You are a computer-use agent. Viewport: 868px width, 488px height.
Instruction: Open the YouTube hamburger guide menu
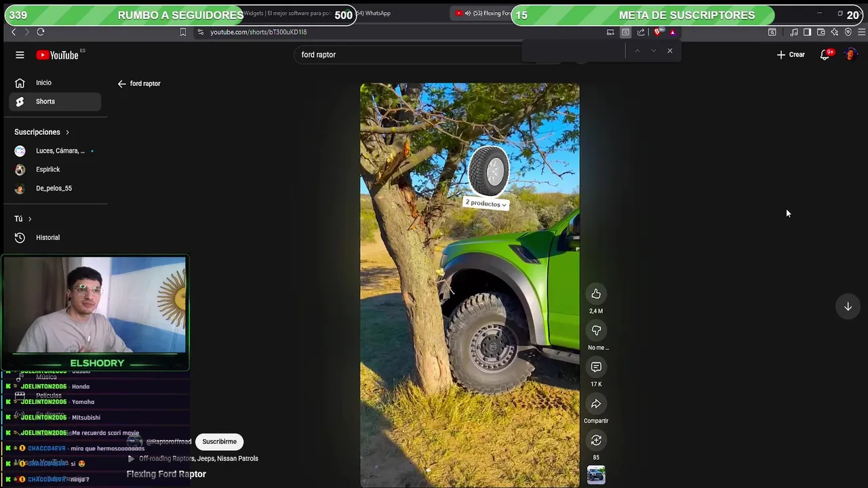(20, 55)
